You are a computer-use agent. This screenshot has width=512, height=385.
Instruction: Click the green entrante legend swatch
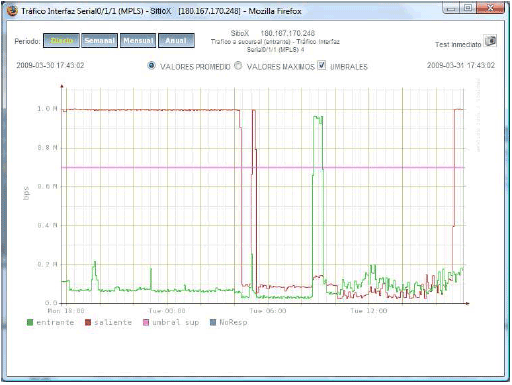click(x=30, y=322)
